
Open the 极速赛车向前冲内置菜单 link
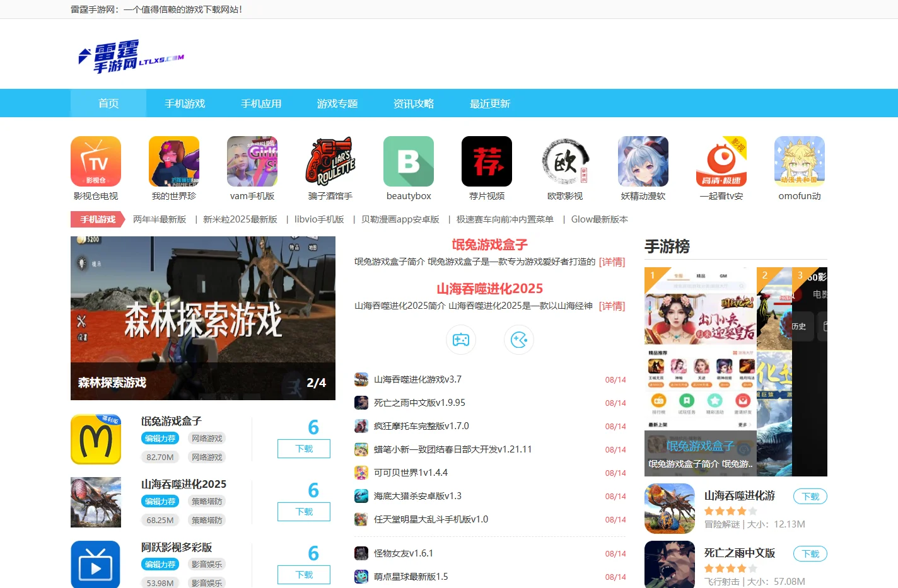point(505,219)
